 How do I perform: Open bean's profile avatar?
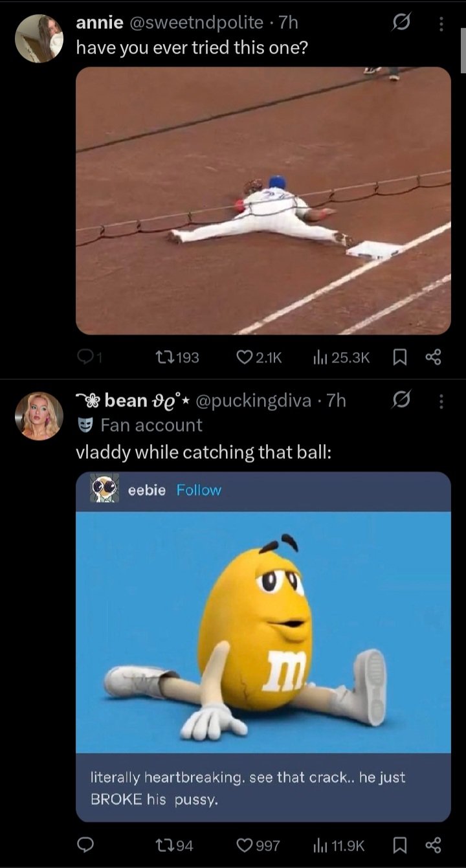39,416
